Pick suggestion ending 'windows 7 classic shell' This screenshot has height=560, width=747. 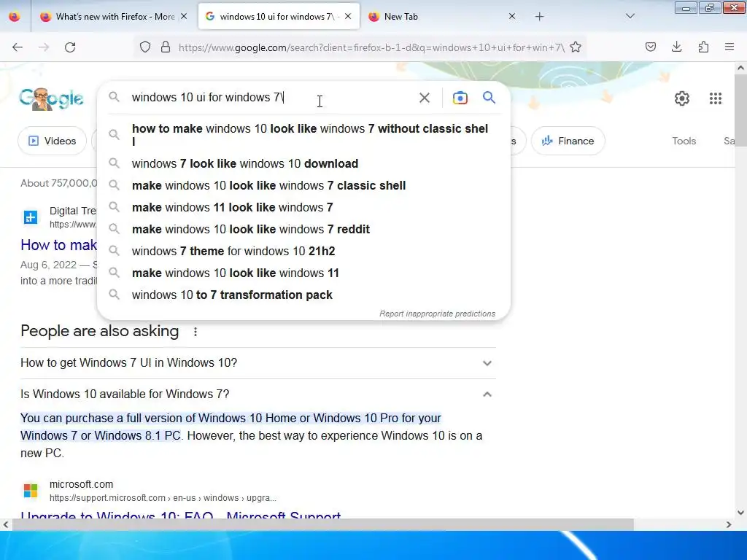[x=303, y=185]
